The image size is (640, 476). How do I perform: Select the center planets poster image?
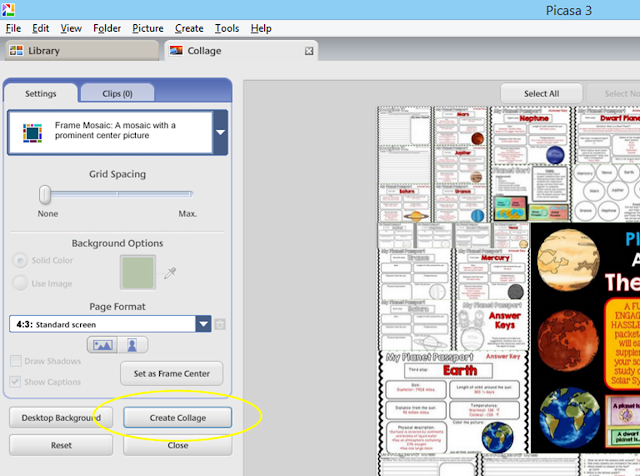coord(585,338)
